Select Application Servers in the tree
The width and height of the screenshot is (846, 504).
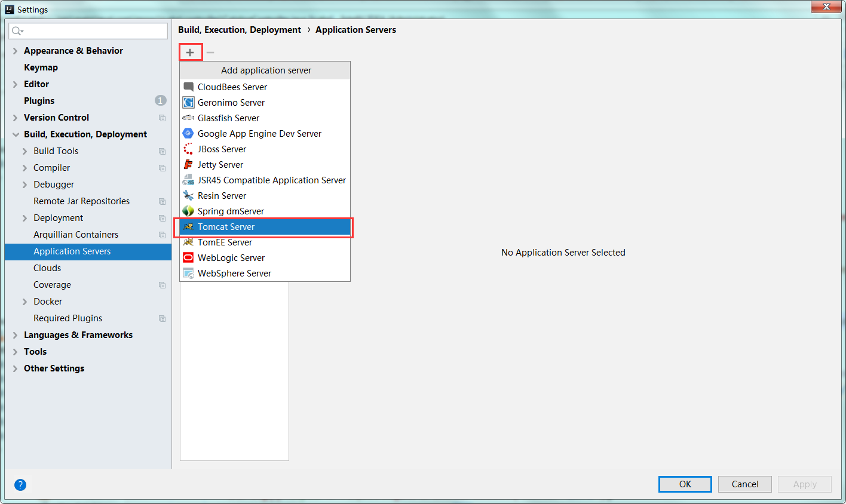(88, 251)
